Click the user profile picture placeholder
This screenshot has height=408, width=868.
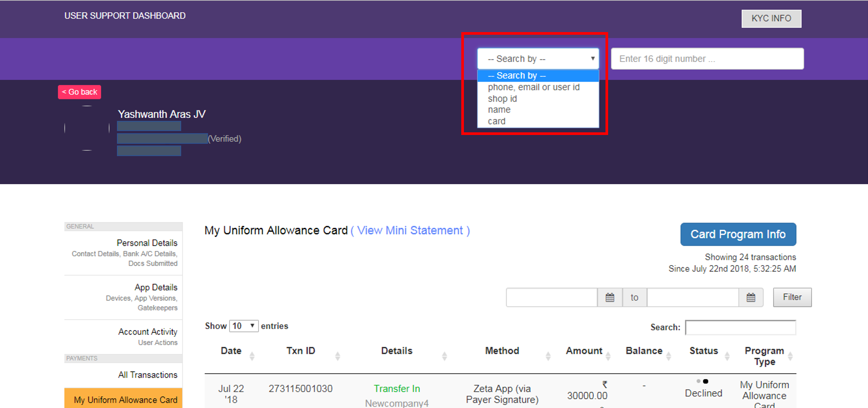pyautogui.click(x=87, y=128)
